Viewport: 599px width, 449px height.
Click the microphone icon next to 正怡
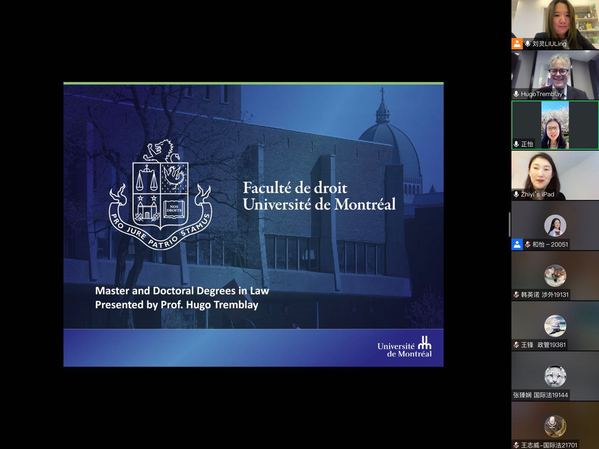pyautogui.click(x=516, y=144)
